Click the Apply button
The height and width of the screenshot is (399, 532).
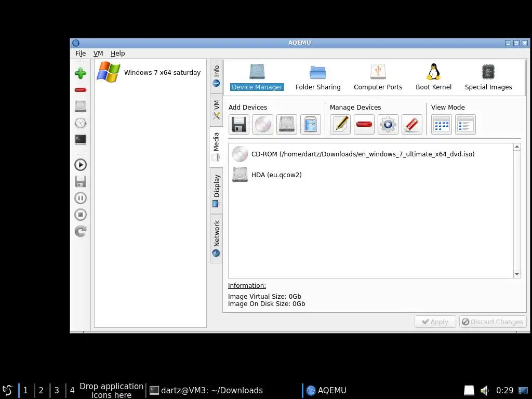click(435, 322)
